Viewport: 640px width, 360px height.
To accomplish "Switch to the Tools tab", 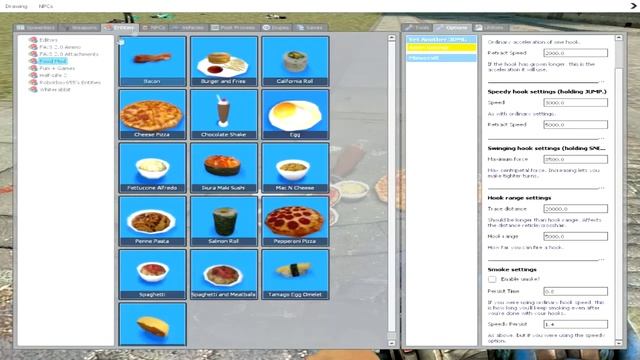I will tap(417, 27).
